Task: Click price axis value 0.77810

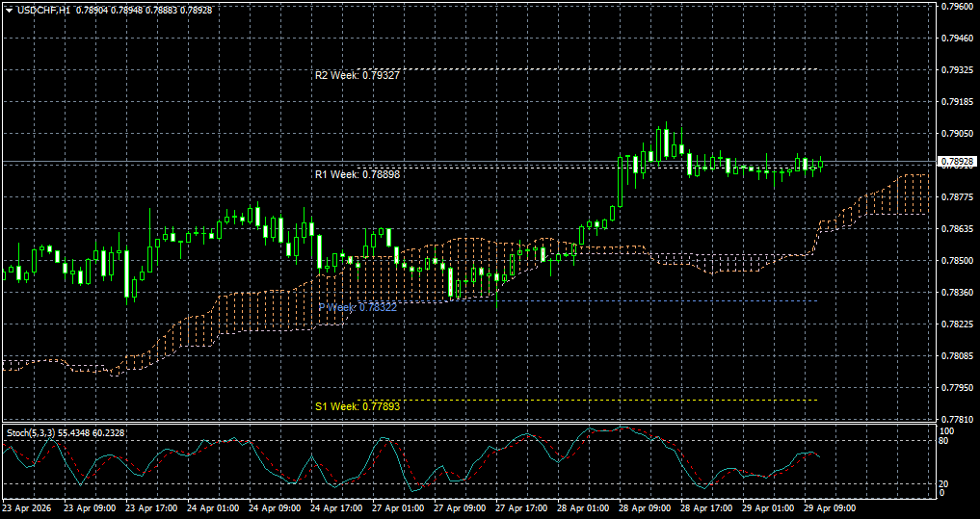Action: pos(956,420)
